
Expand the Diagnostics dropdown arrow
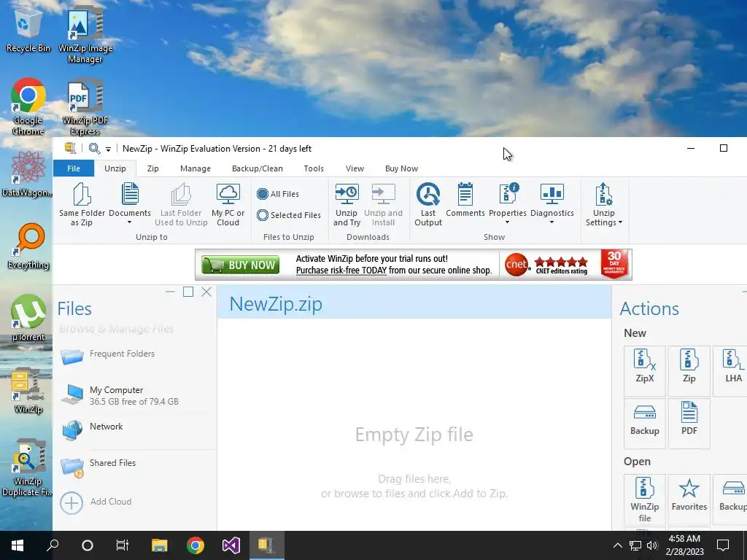coord(551,222)
